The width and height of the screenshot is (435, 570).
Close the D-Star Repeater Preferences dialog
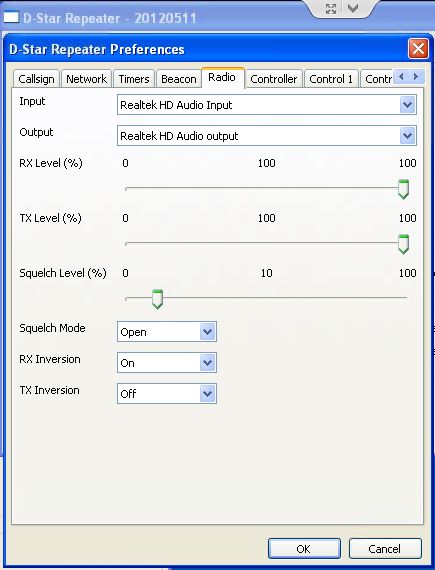click(418, 48)
